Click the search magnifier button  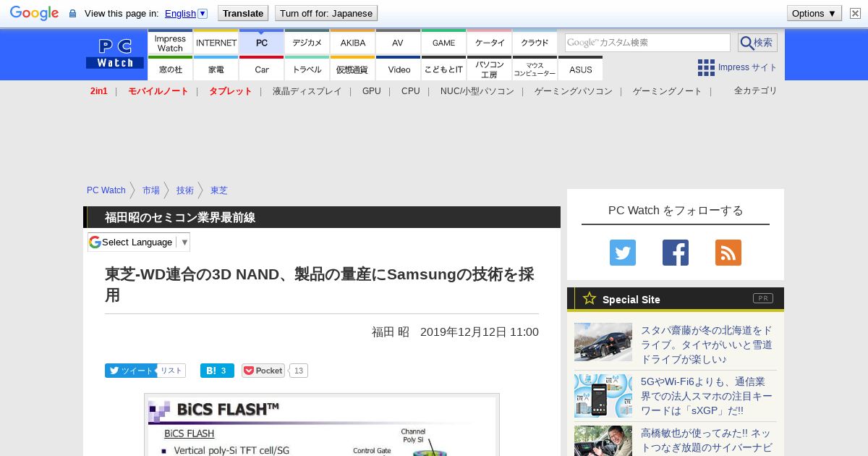coord(757,43)
